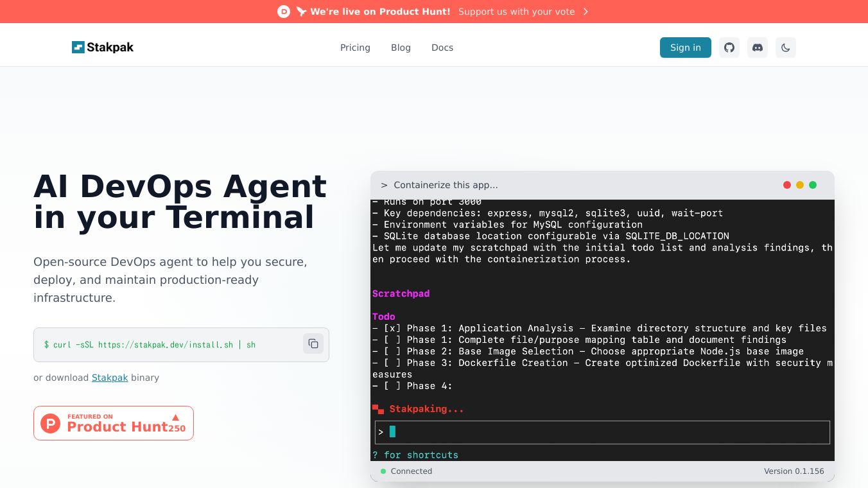Focus the terminal prompt input box
Viewport: 868px width, 488px height.
coord(602,432)
